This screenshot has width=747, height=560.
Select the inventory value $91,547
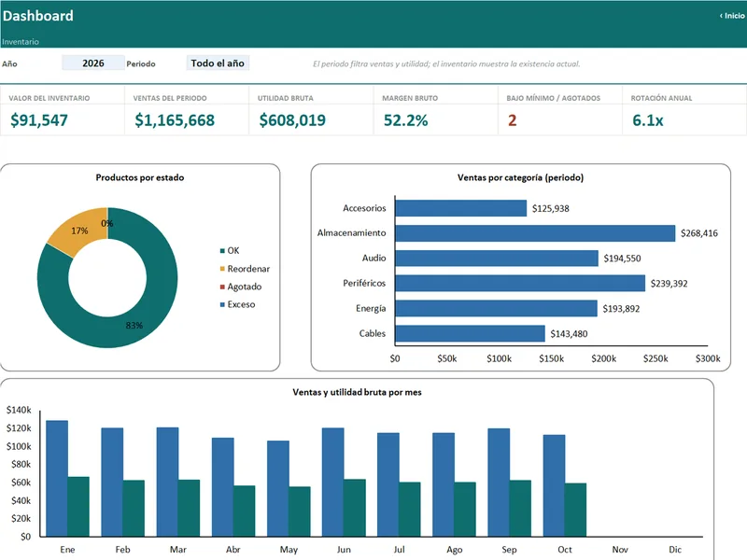pos(39,120)
